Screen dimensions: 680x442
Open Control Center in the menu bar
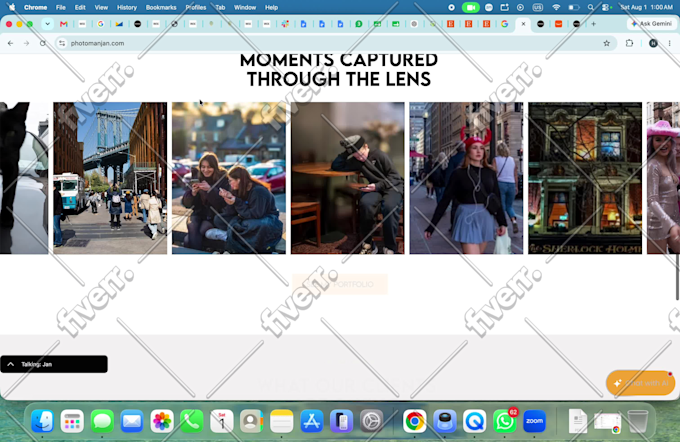(x=607, y=7)
